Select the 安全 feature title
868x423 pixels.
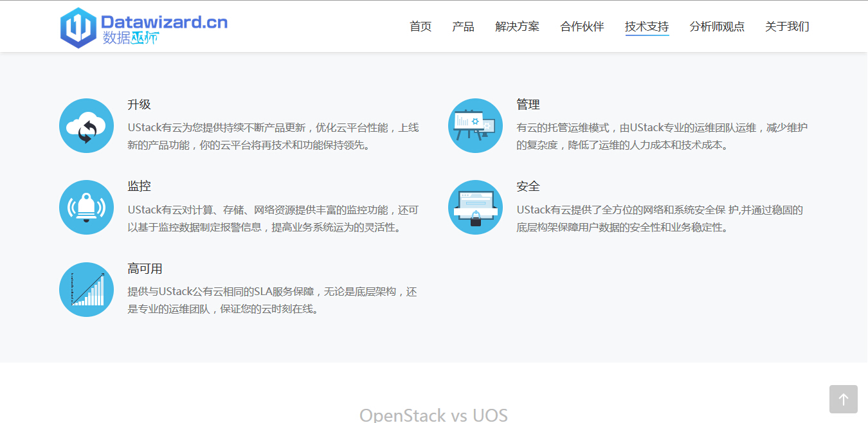pyautogui.click(x=528, y=186)
